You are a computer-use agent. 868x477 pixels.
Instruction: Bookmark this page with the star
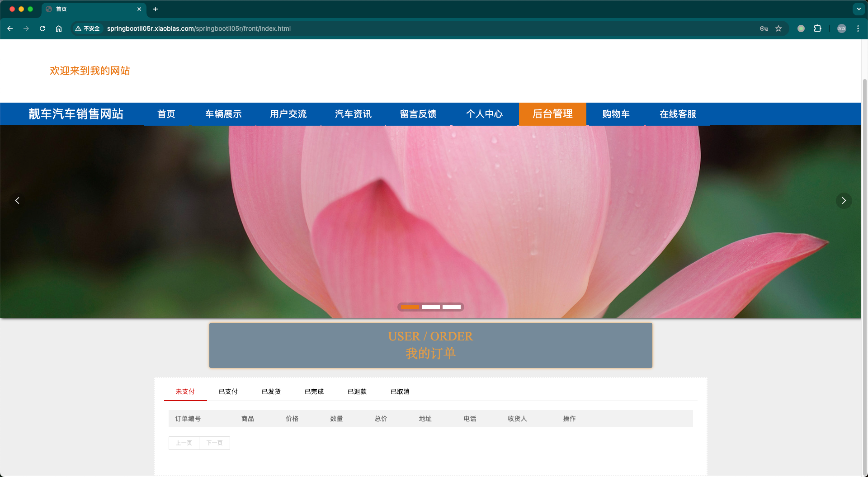778,28
